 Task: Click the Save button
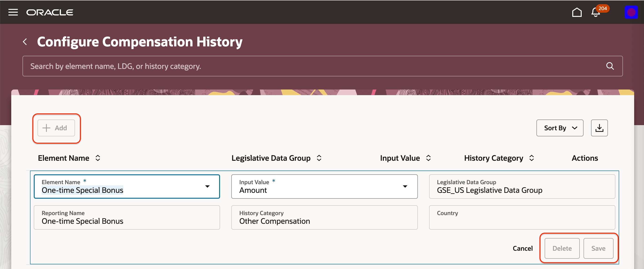click(599, 248)
